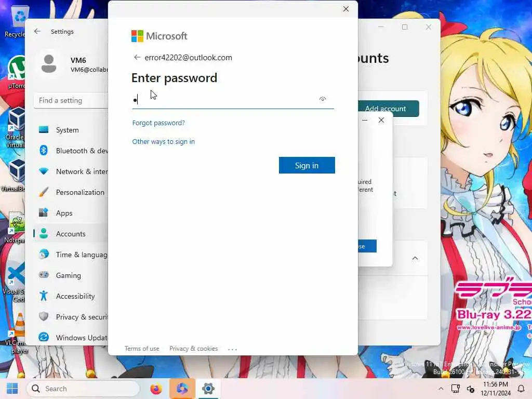Click the Sign in button
The height and width of the screenshot is (399, 532).
tap(307, 165)
